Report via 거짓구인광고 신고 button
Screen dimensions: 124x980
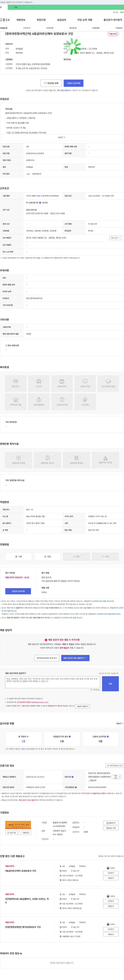click(114, 766)
